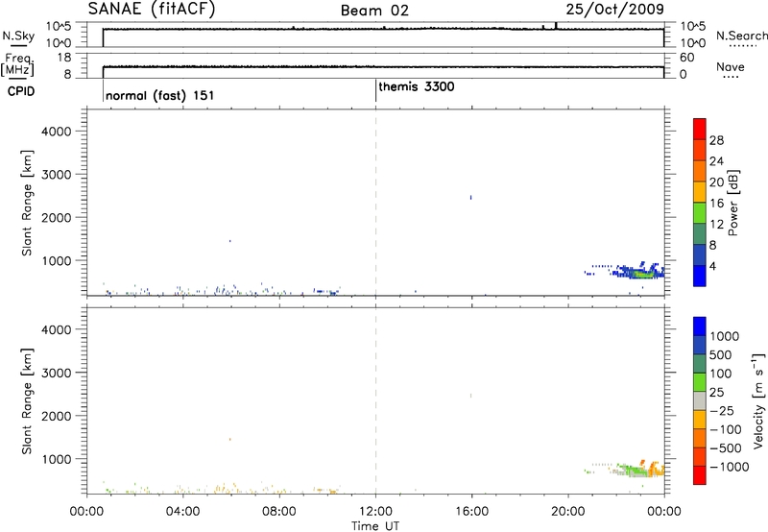Click the 'normal (fast) 151' CPID entry

tap(159, 95)
